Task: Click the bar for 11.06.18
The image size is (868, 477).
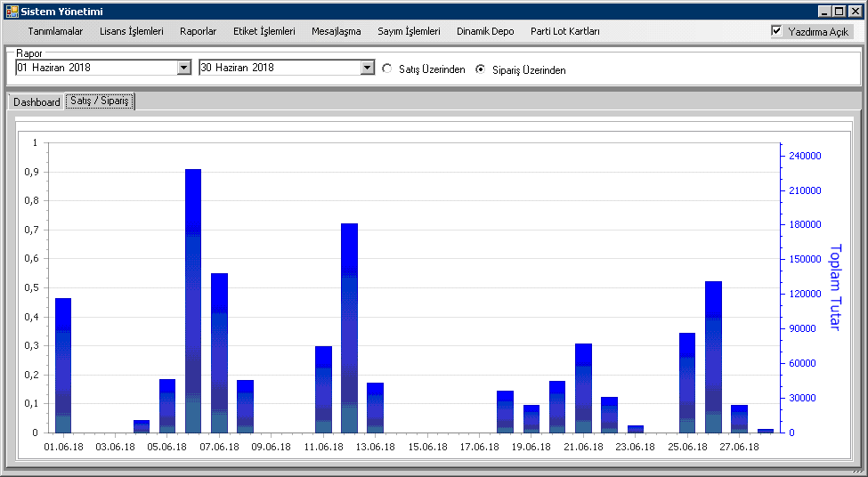Action: tap(323, 390)
